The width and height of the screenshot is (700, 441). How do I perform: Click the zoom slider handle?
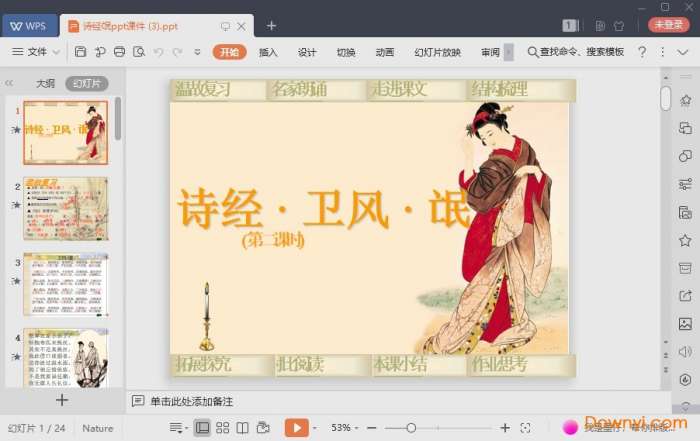[x=411, y=428]
